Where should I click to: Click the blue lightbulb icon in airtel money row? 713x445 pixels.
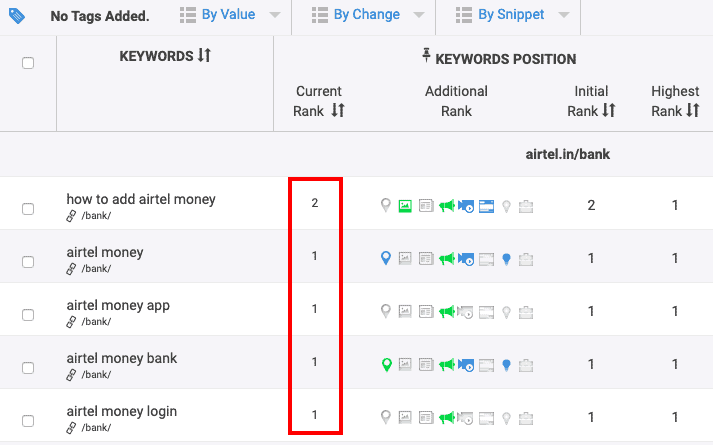click(506, 259)
